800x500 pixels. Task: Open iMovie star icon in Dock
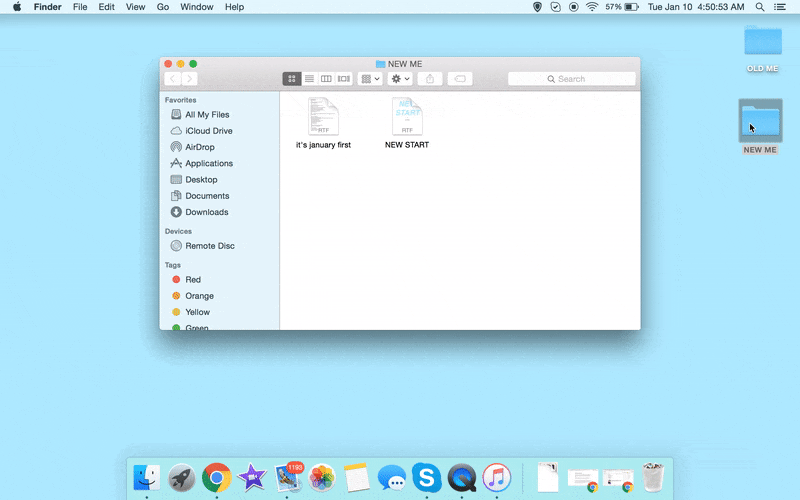pyautogui.click(x=252, y=478)
